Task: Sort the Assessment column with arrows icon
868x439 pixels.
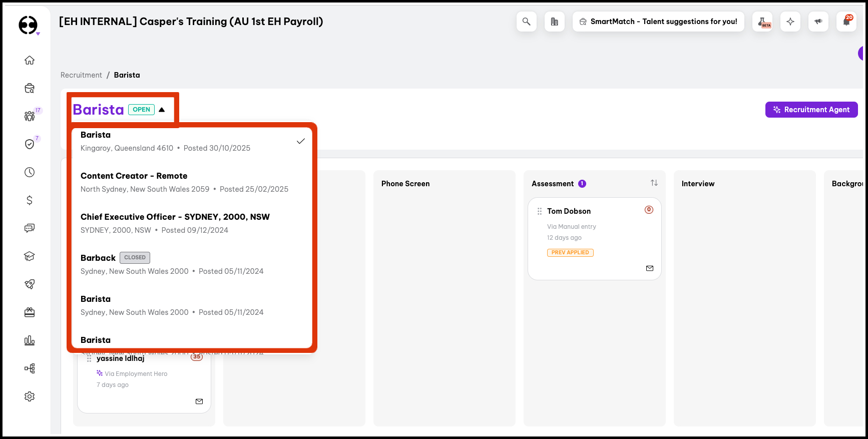Action: [x=654, y=183]
